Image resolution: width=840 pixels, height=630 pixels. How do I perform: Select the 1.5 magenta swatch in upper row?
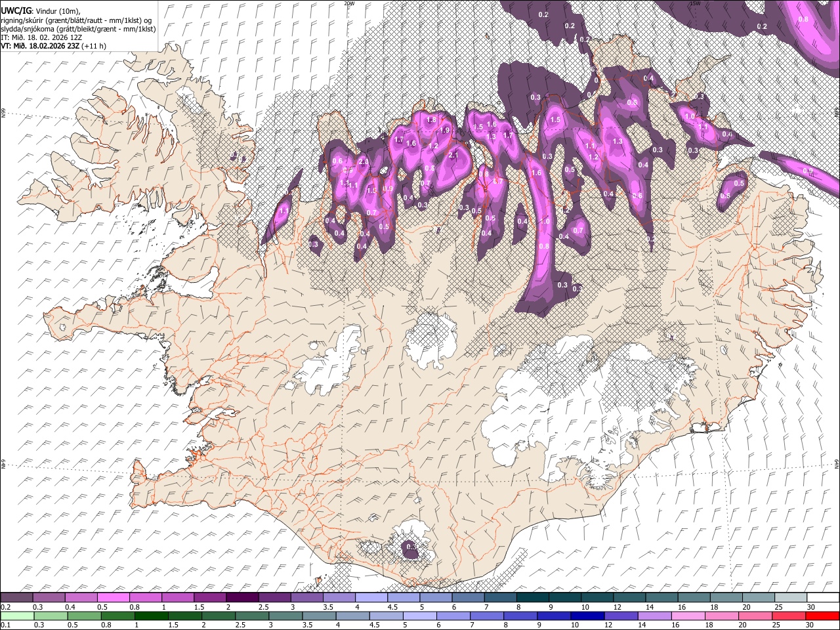click(x=209, y=597)
